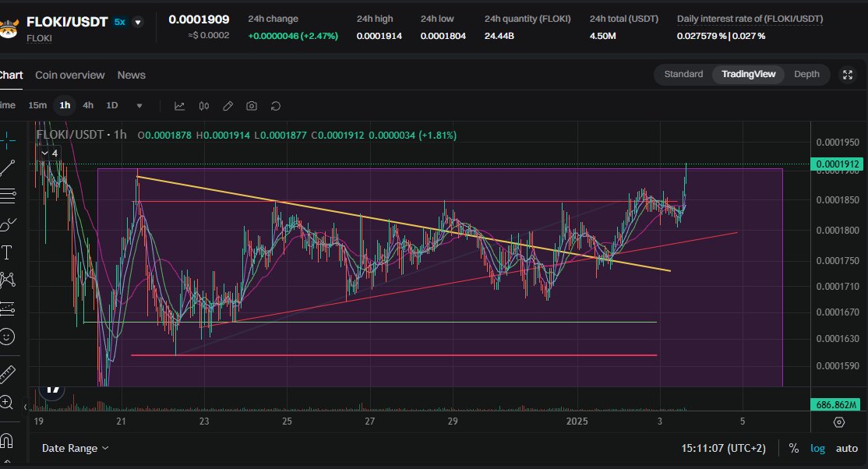
Task: Change the candlestick chart type
Action: point(203,106)
